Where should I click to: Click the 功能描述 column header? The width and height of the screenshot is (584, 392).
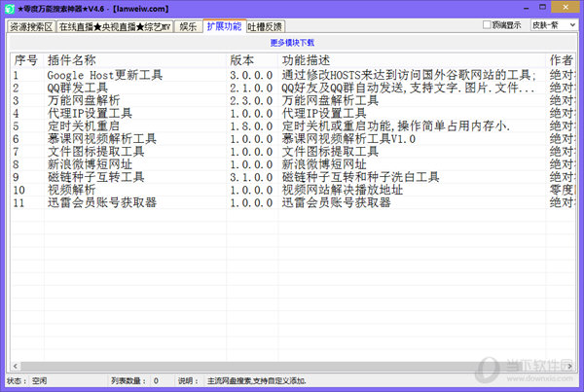pyautogui.click(x=412, y=60)
